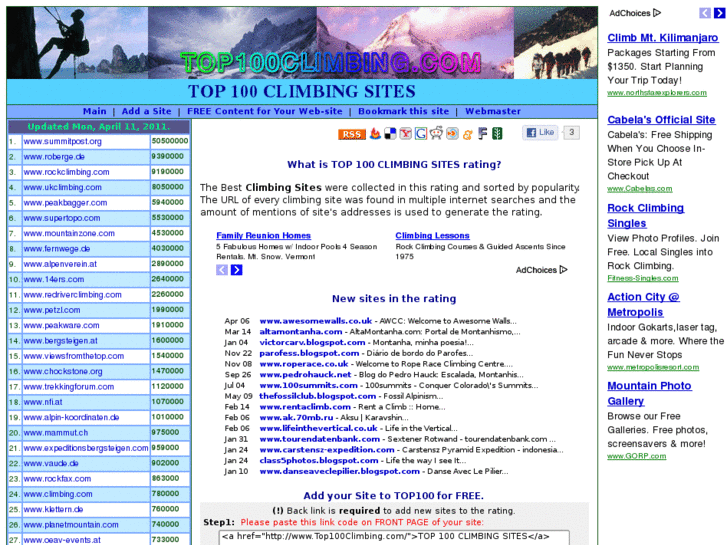Open www.rockfax.com ranking link
Screen dimensions: 727x545
tap(57, 479)
